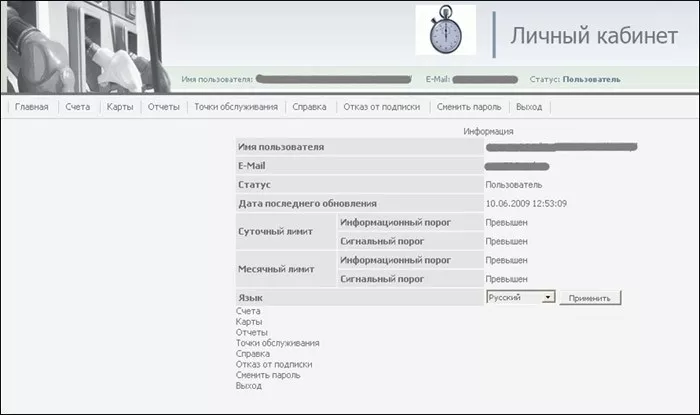Click the Личный кабинет title
700x415 pixels.
[594, 36]
